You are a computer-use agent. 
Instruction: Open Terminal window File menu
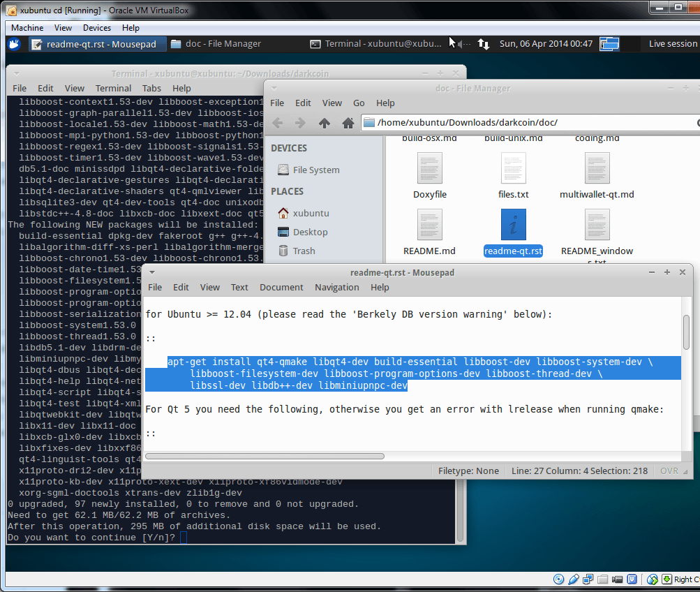(x=20, y=89)
